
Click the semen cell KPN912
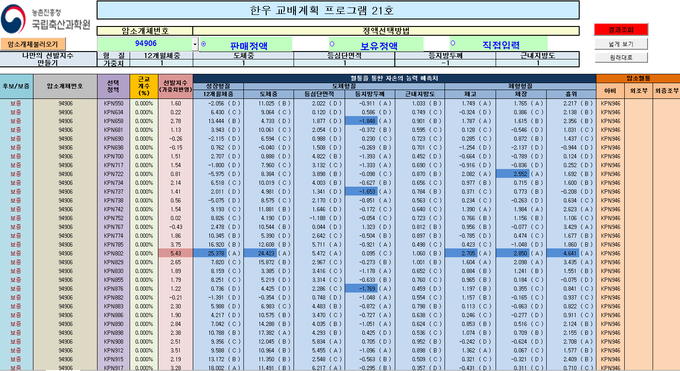pyautogui.click(x=114, y=351)
